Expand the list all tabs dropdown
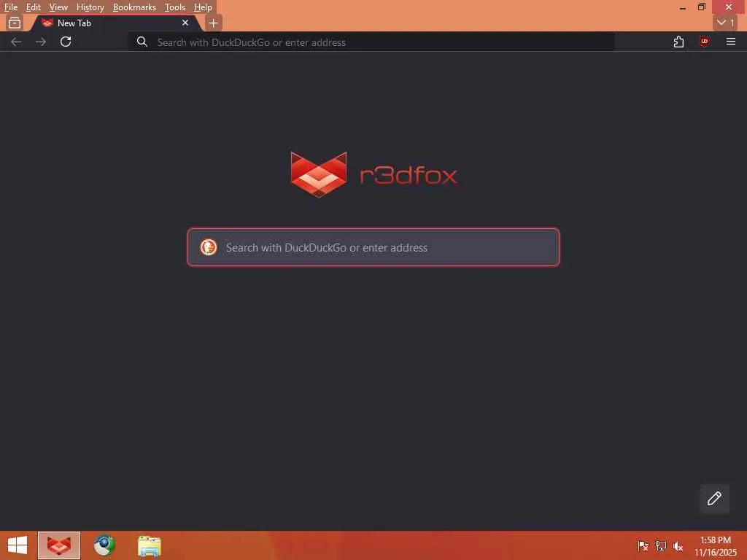The width and height of the screenshot is (747, 560). point(725,23)
